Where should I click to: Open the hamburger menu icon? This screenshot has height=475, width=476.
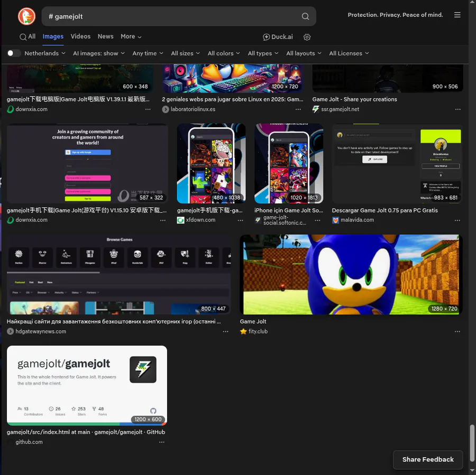tap(457, 15)
